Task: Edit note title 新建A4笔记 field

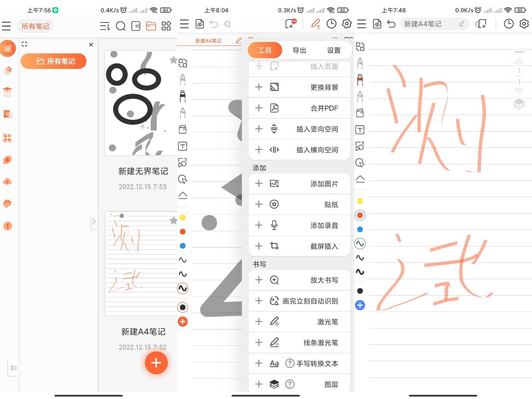Action: click(x=434, y=24)
